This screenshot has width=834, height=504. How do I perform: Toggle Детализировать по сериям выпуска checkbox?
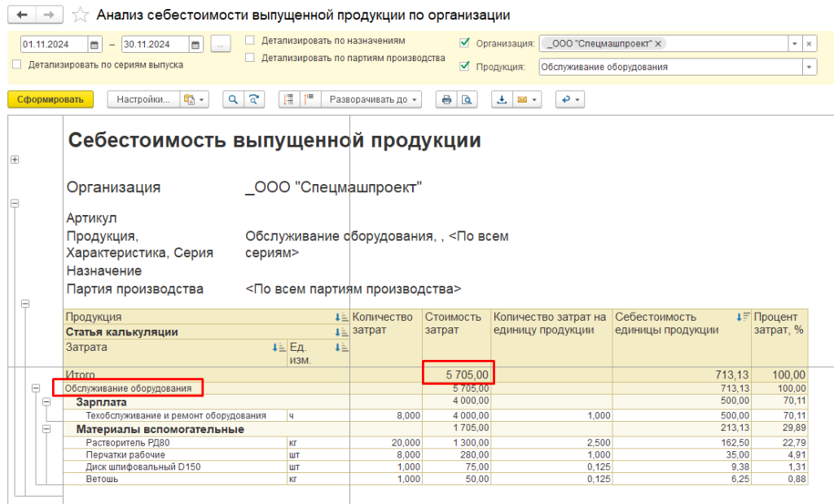[x=16, y=64]
